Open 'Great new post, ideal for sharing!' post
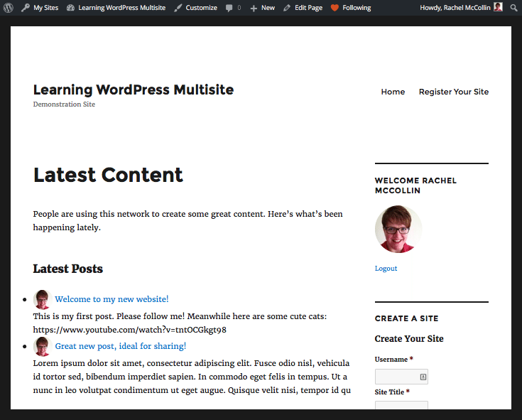 tap(121, 346)
